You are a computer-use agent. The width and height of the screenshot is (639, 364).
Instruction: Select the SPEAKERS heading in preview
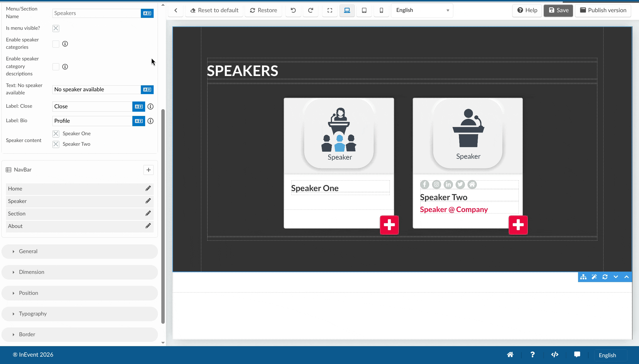[x=243, y=71]
